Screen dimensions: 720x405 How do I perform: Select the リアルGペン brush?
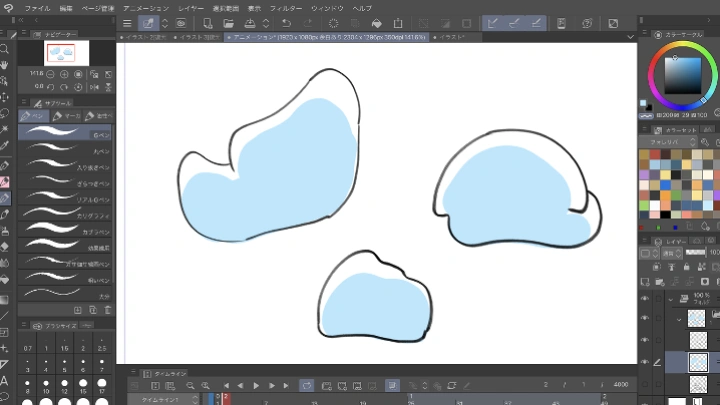pos(65,197)
